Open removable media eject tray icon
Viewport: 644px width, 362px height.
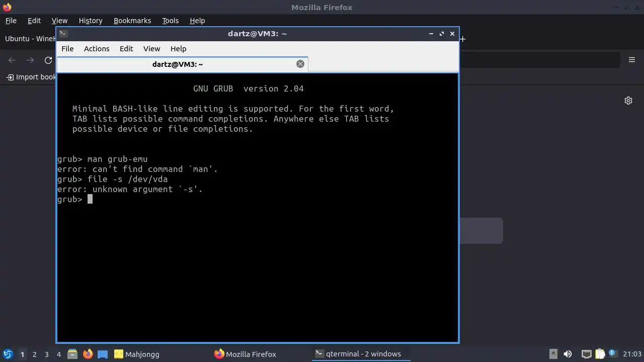(x=553, y=354)
